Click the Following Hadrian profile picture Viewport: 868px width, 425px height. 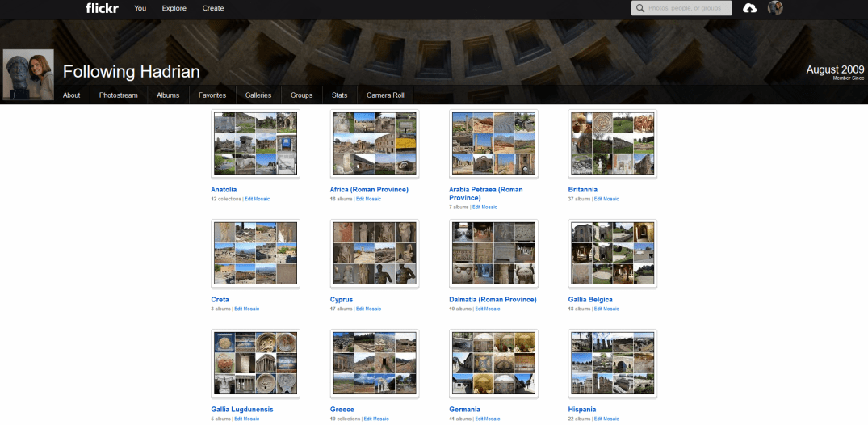[28, 75]
